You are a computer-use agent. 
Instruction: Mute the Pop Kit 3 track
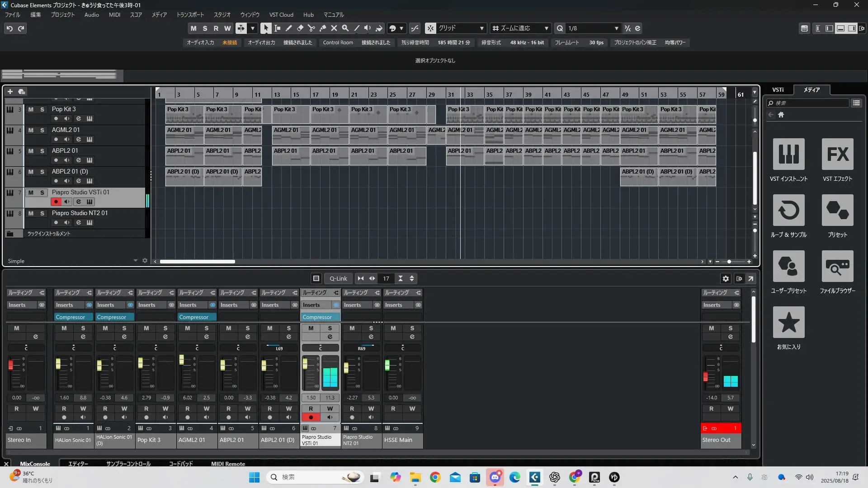31,109
